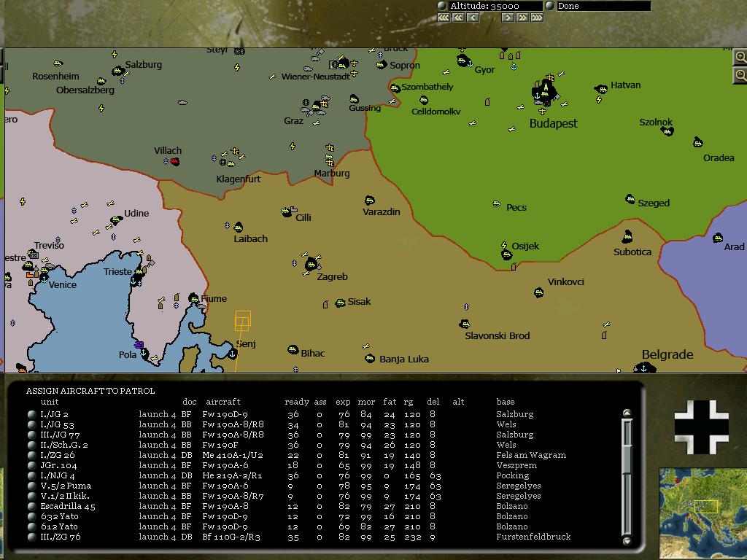Click the unit list scroll up arrow

coord(627,413)
